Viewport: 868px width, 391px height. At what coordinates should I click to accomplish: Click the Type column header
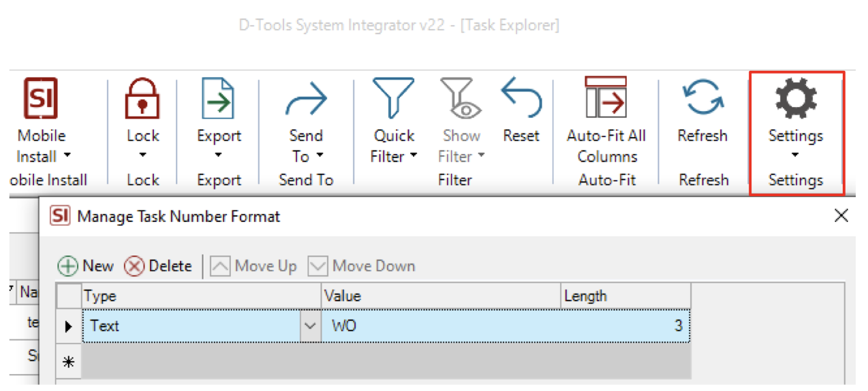coord(201,296)
